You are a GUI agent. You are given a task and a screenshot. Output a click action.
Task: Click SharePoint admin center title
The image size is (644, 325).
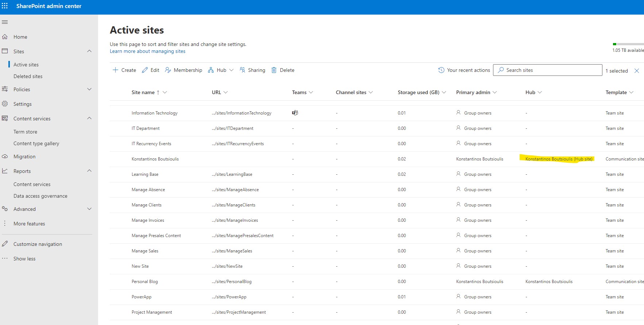tap(49, 6)
